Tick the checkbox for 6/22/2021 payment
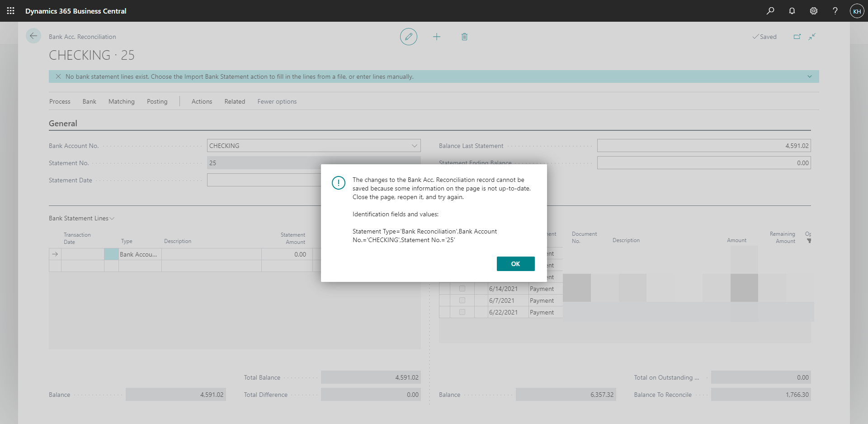The width and height of the screenshot is (868, 424). click(x=462, y=312)
